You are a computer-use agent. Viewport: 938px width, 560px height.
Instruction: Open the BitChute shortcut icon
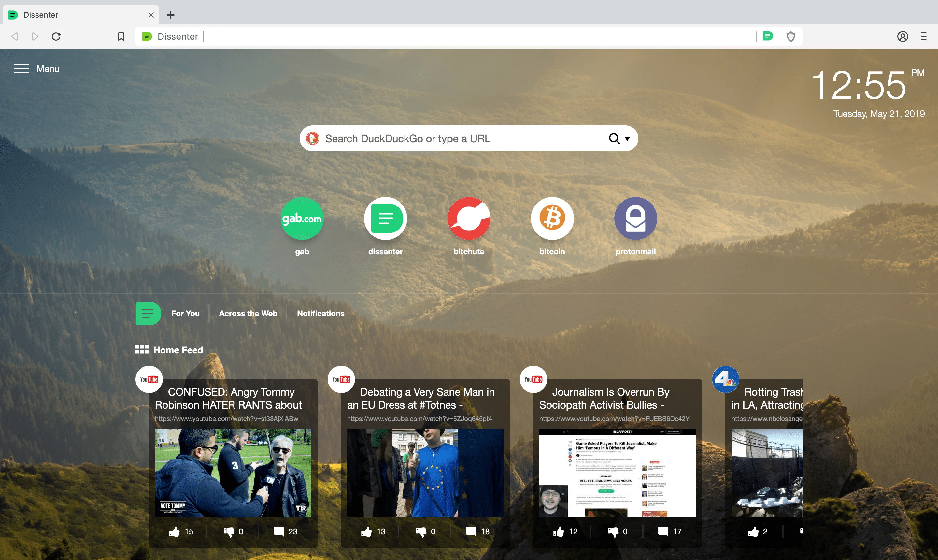coord(469,218)
